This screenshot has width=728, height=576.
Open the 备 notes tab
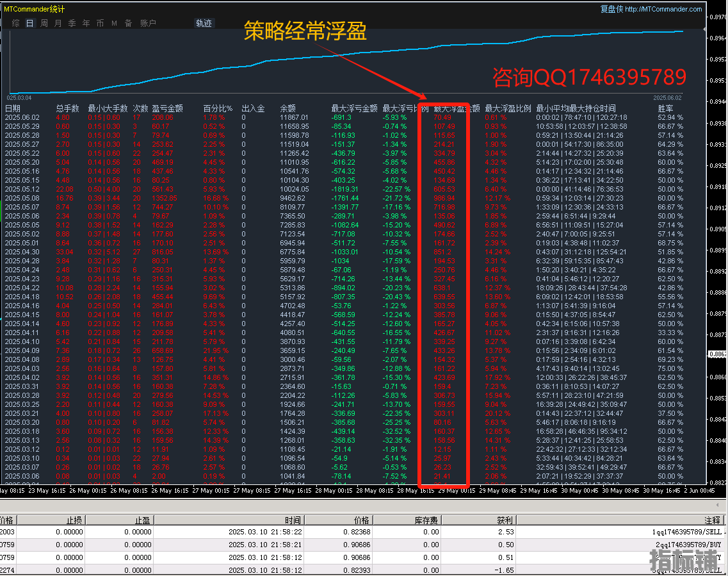129,23
